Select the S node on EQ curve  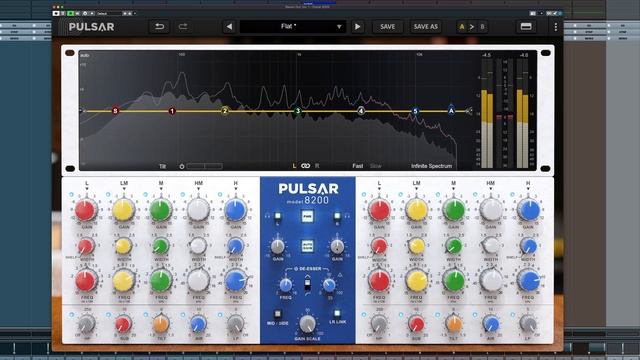(x=115, y=111)
